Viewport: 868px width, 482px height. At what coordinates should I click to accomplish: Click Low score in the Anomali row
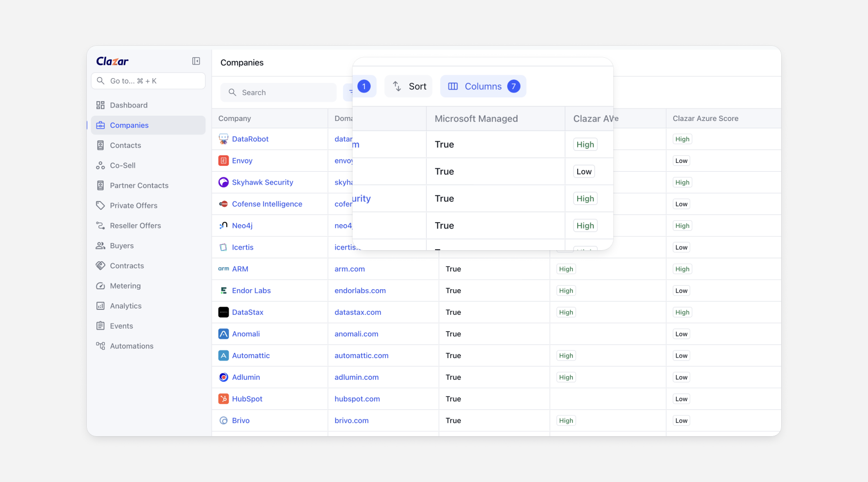681,334
